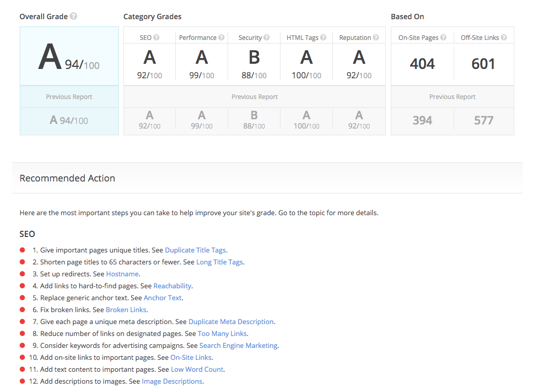Visit the Too Many Links topic
Viewport: 533px width, 392px height.
[x=222, y=333]
